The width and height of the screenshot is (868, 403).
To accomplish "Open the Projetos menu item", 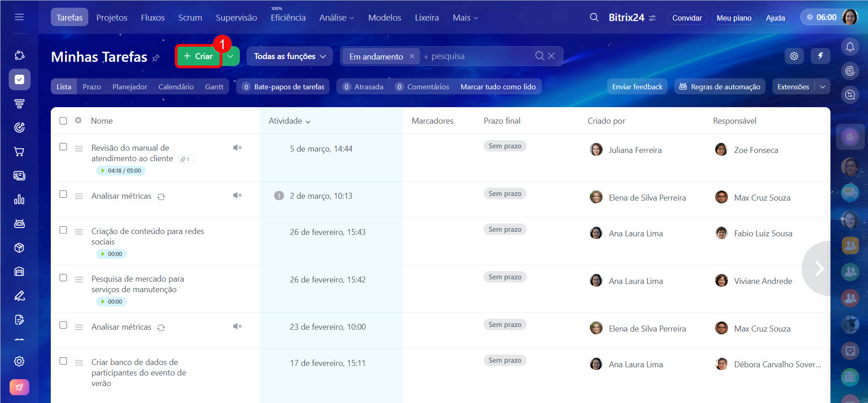I will [112, 18].
